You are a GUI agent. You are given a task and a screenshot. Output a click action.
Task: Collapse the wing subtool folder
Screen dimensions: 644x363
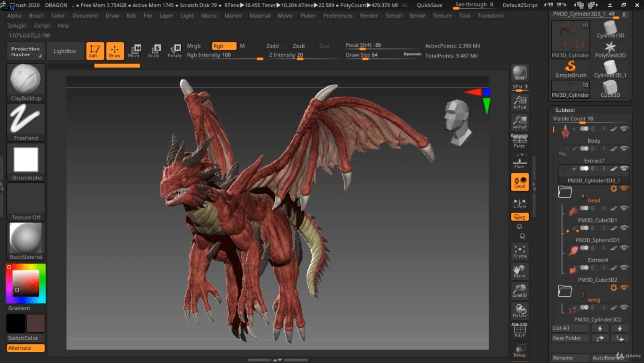pos(565,291)
